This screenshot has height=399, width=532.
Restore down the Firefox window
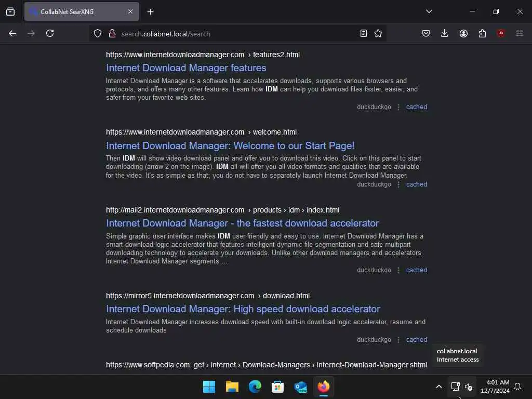click(x=496, y=11)
